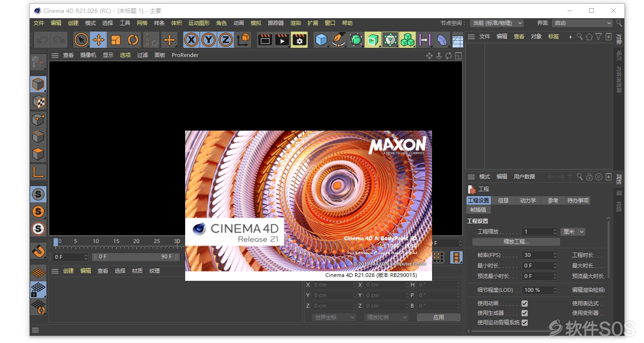
Task: Switch to Edges mode
Action: [38, 136]
